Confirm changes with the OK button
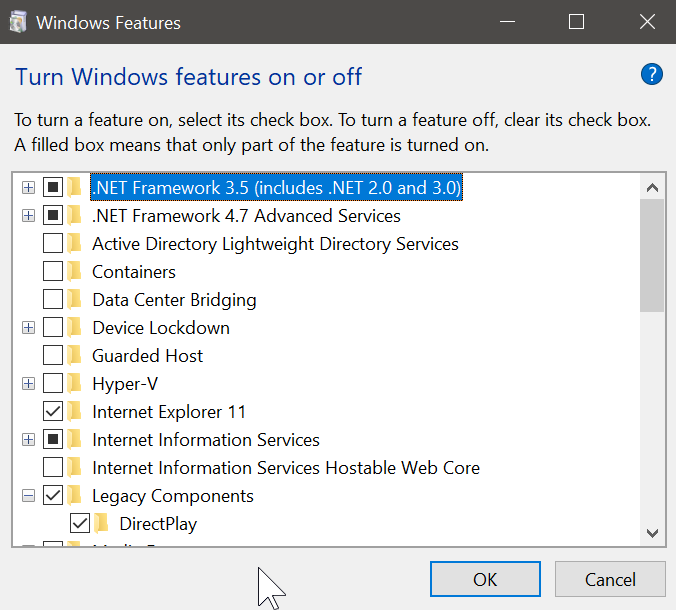This screenshot has width=676, height=610. point(485,579)
